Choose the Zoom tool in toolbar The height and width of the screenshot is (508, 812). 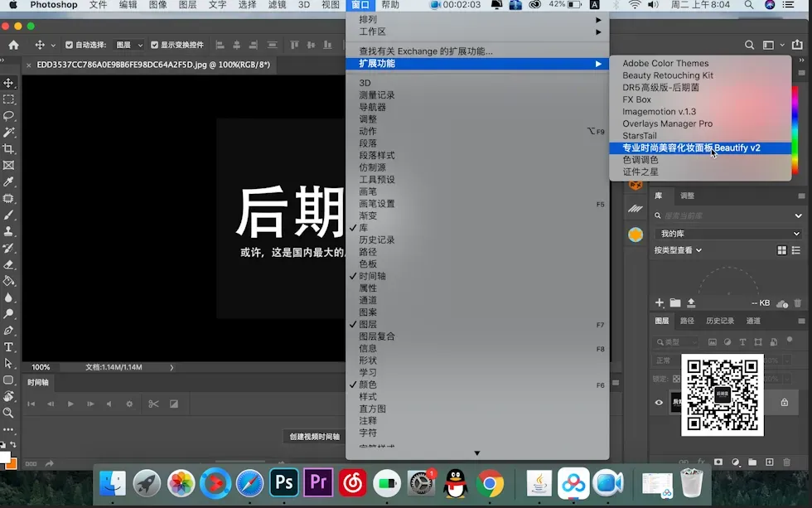tap(9, 413)
